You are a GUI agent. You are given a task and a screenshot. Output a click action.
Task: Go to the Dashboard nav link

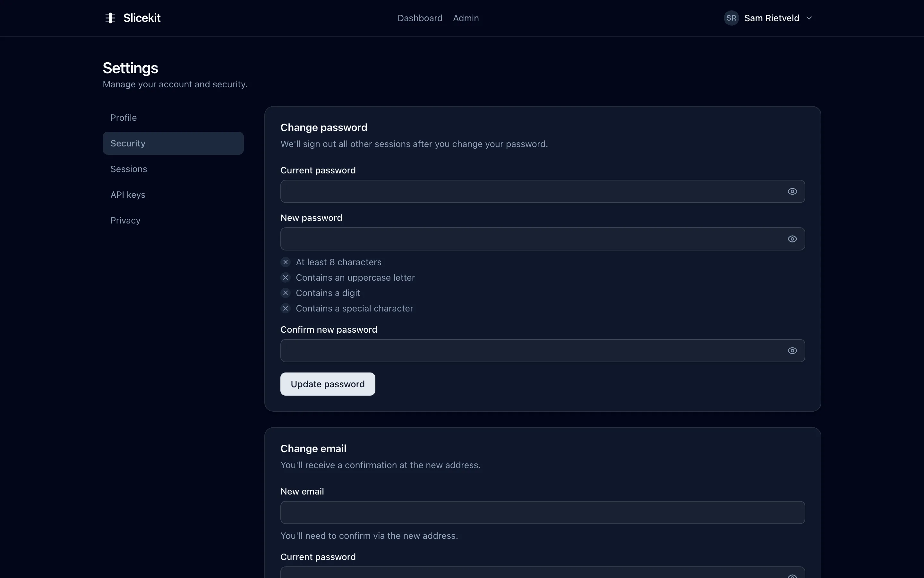coord(420,18)
